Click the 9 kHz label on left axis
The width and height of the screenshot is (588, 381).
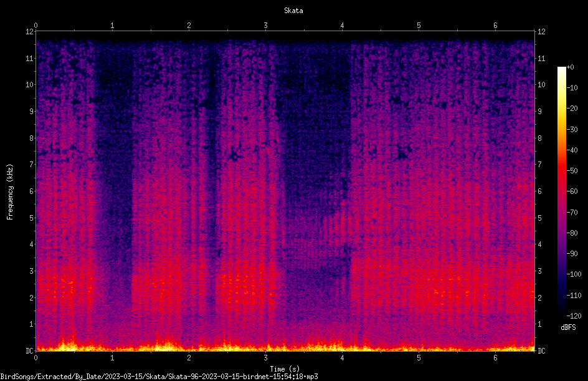pyautogui.click(x=32, y=112)
